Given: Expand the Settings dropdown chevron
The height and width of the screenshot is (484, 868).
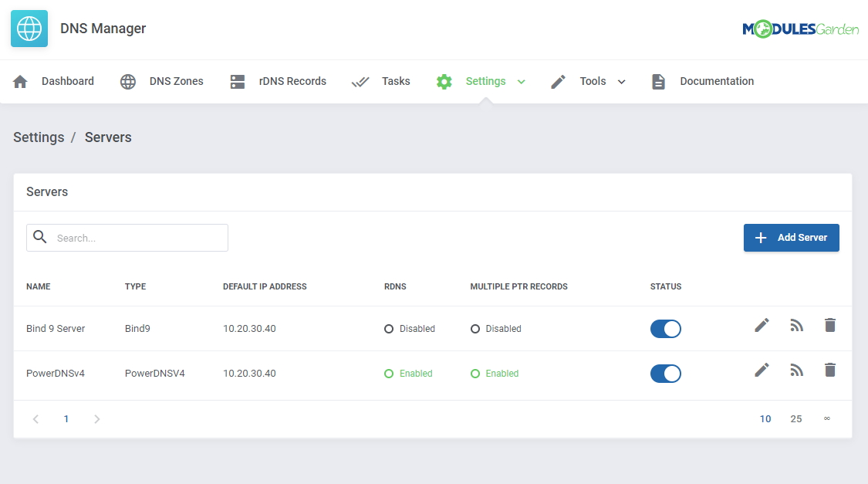Looking at the screenshot, I should [521, 82].
